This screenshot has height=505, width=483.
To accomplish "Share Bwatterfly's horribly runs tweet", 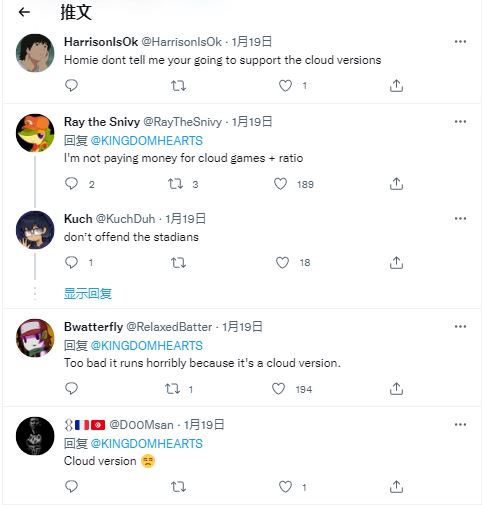I will pyautogui.click(x=396, y=389).
